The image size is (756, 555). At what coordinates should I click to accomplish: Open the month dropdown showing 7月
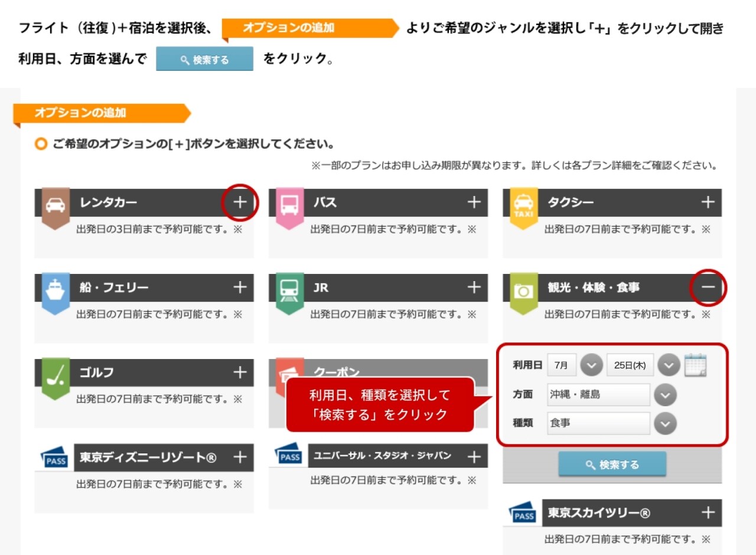click(x=591, y=366)
